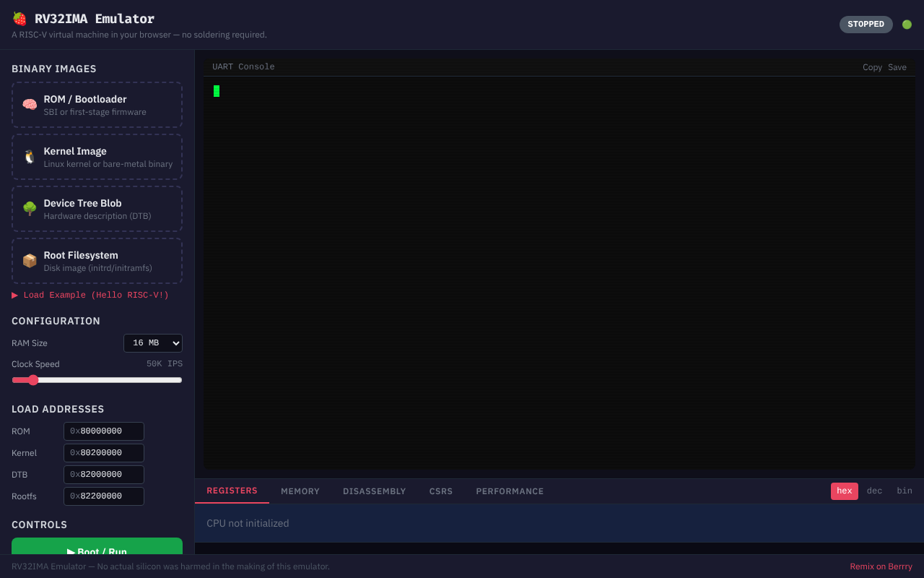Screen dimensions: 924x578
Task: Click the 'RV32IMA Emulator' title text
Action: click(x=95, y=19)
